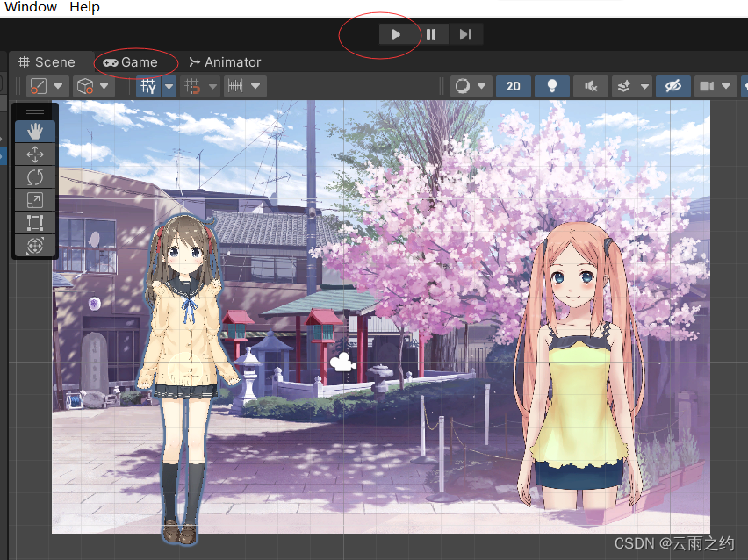Open the grid snapping dropdown arrow
748x560 pixels.
212,86
